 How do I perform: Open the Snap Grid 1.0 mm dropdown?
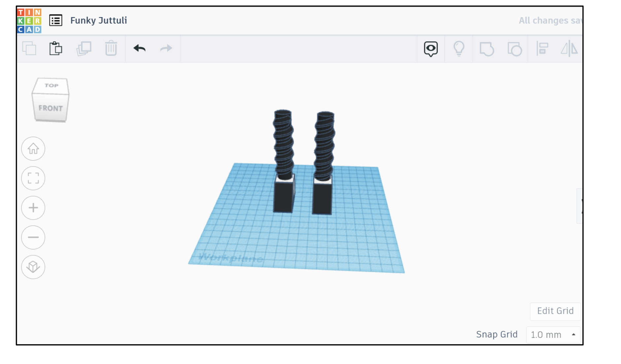pyautogui.click(x=553, y=335)
